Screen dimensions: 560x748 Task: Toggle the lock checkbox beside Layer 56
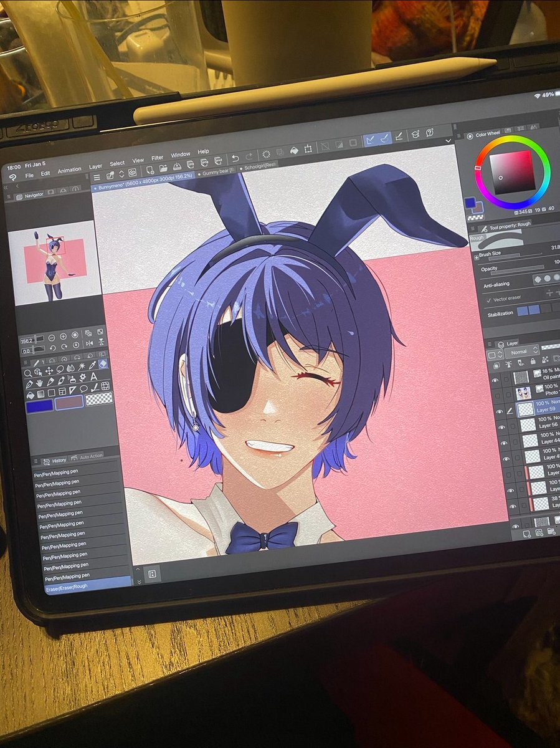click(x=513, y=426)
